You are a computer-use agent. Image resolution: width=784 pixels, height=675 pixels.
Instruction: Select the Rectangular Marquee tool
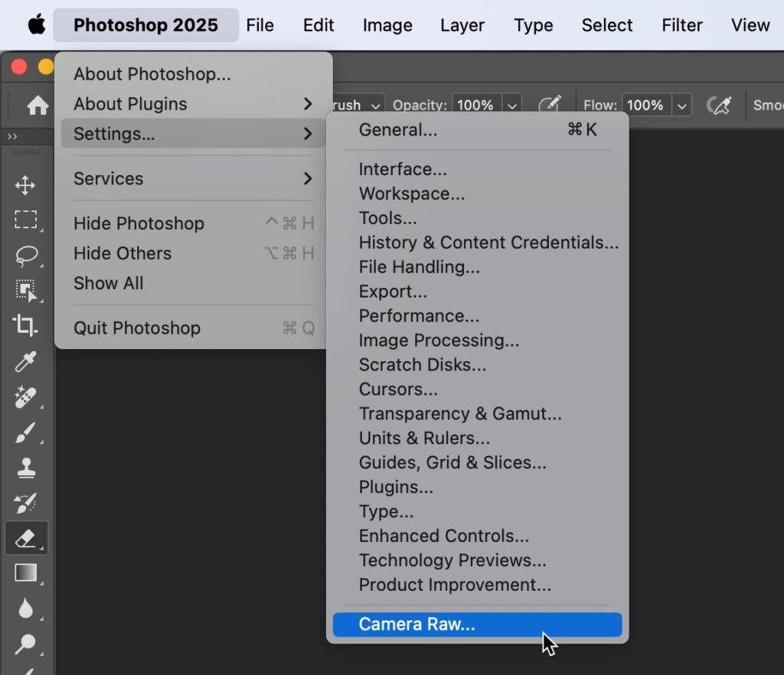25,220
